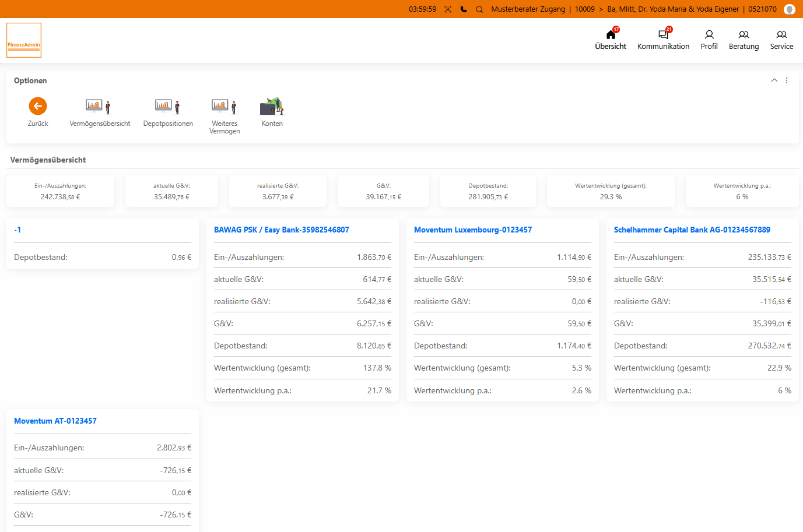Screen dimensions: 803x532
Task: Collapse the Optionen panel
Action: click(x=774, y=80)
